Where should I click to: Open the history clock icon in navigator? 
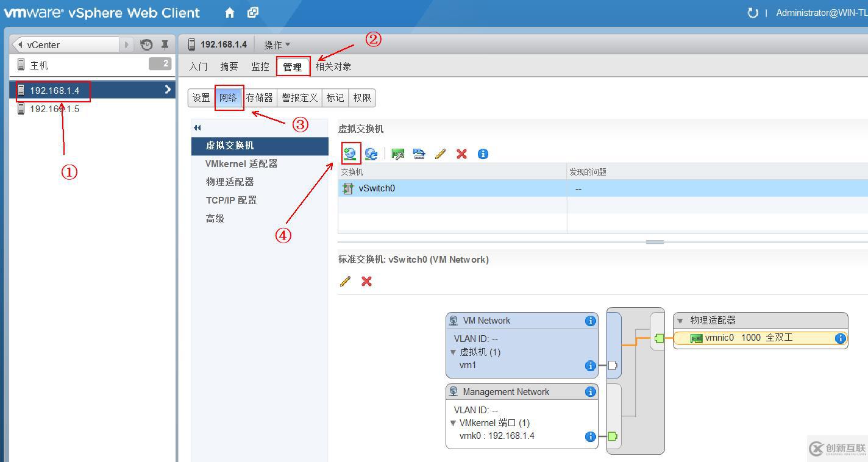[x=146, y=44]
